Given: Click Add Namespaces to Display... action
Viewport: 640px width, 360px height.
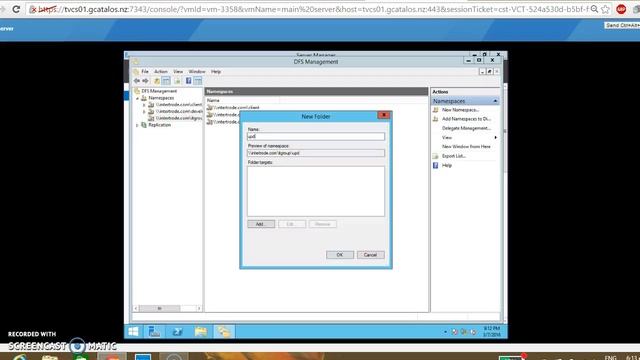Looking at the screenshot, I should coord(466,119).
